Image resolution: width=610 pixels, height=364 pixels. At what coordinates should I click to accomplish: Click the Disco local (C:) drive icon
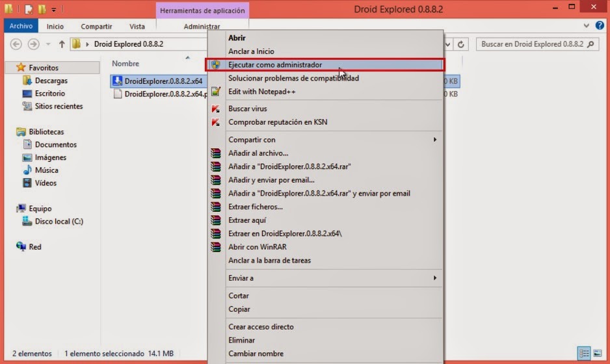pyautogui.click(x=27, y=221)
